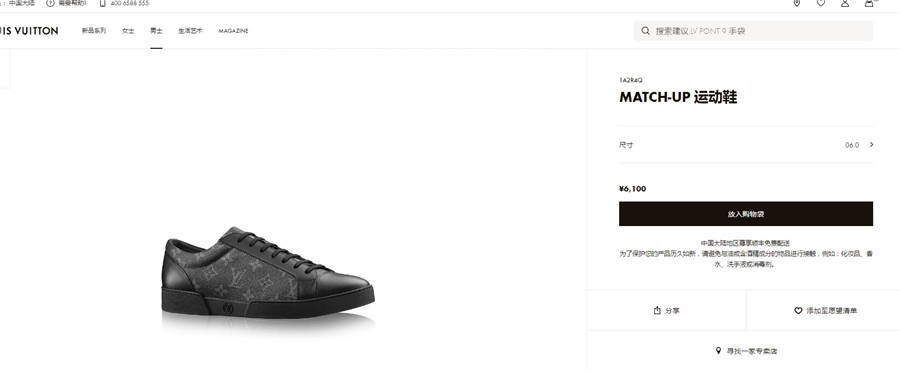Select the 06.0 size value
Viewport: 900px width, 371px height.
pos(852,145)
